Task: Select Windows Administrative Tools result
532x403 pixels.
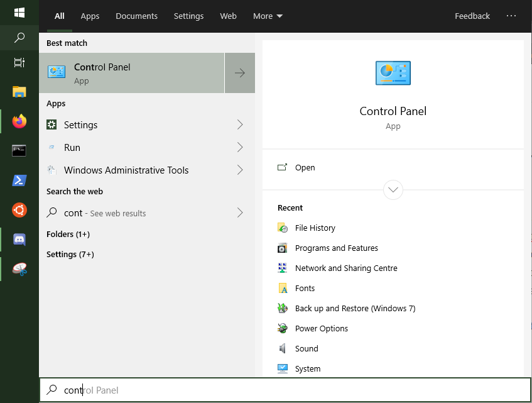Action: pyautogui.click(x=147, y=170)
